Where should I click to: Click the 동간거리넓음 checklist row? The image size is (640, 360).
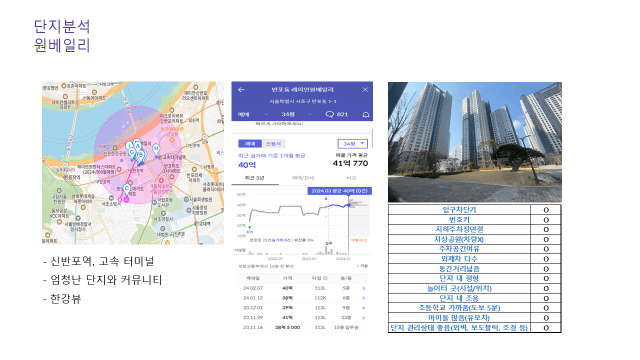475,269
